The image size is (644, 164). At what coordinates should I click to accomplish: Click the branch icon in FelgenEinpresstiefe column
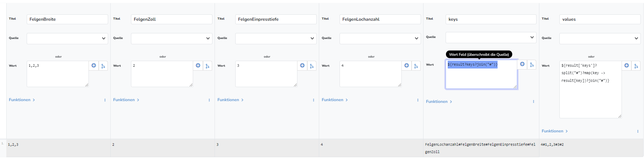pos(312,66)
